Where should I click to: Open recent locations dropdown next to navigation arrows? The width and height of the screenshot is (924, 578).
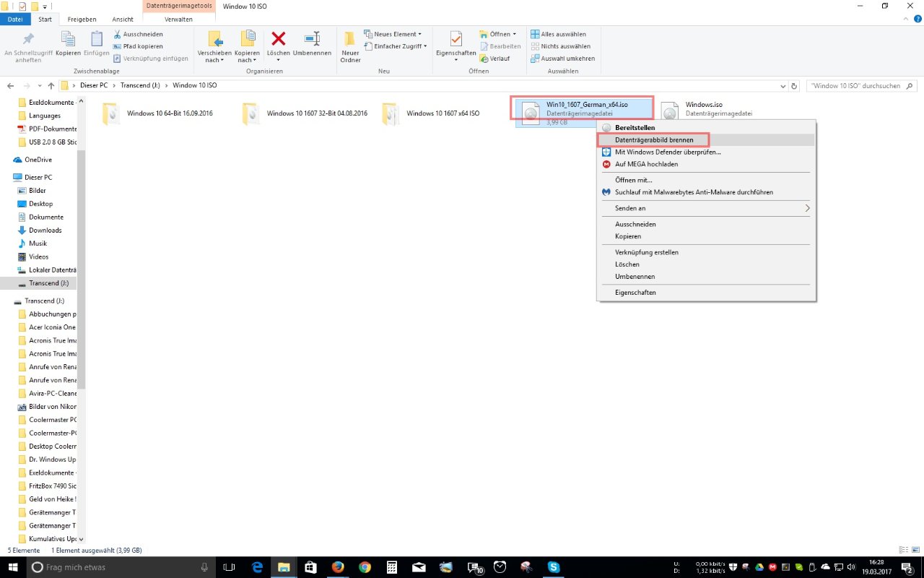pos(39,85)
